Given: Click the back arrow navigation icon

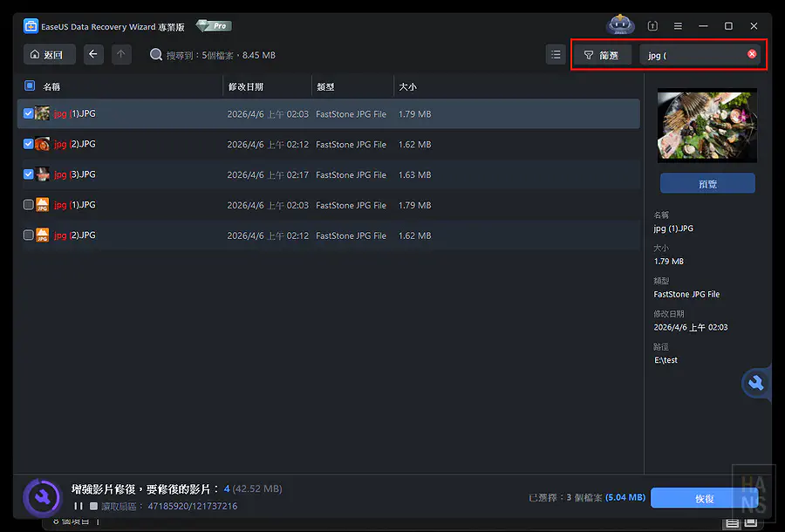Looking at the screenshot, I should point(93,55).
